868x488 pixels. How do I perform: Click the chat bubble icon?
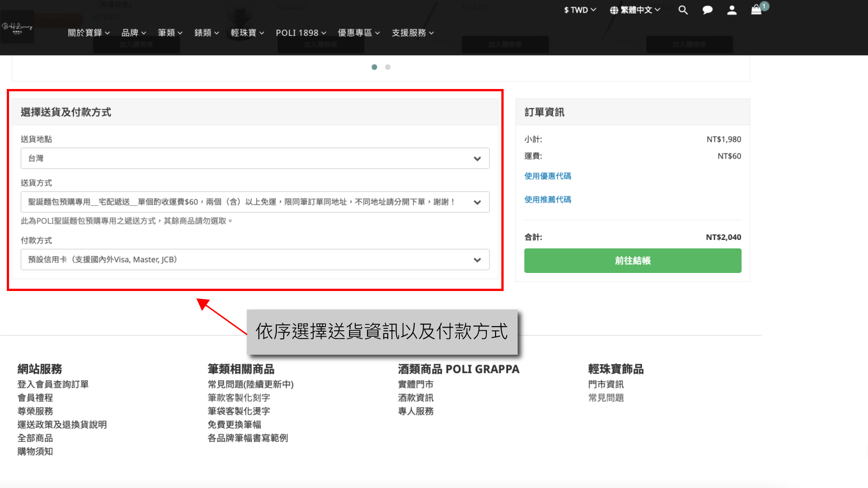pos(707,10)
